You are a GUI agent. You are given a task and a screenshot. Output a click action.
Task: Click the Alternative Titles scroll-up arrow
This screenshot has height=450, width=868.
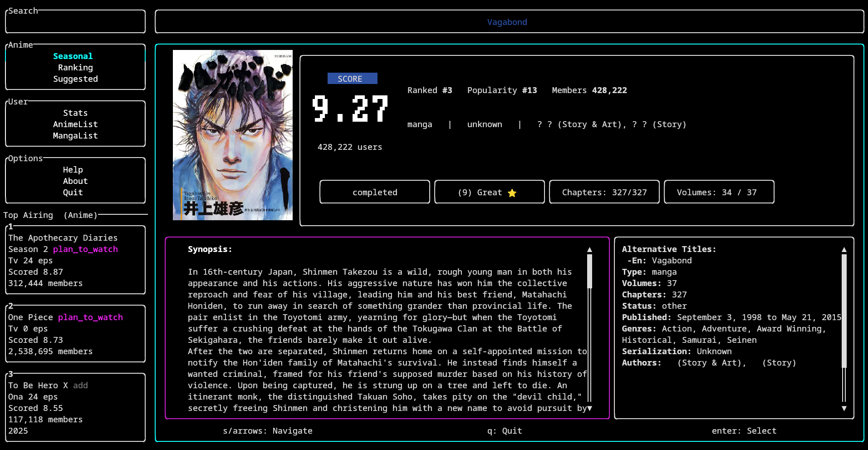tap(844, 250)
